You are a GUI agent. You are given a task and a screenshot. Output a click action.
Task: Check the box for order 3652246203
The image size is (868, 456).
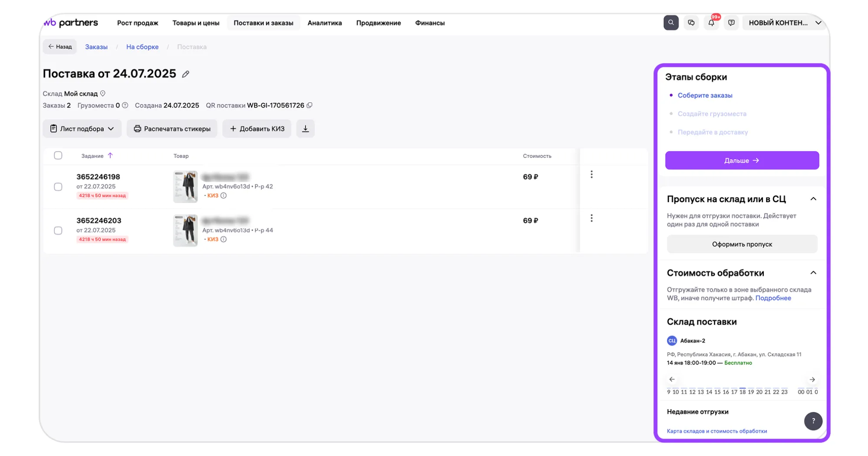point(58,230)
